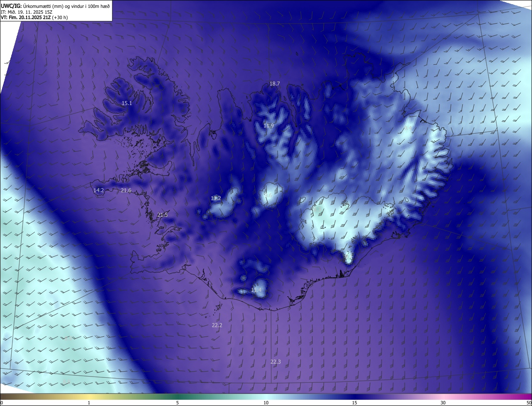Click the 10 tick label on the color scale
Image resolution: width=532 pixels, height=406 pixels.
266,403
